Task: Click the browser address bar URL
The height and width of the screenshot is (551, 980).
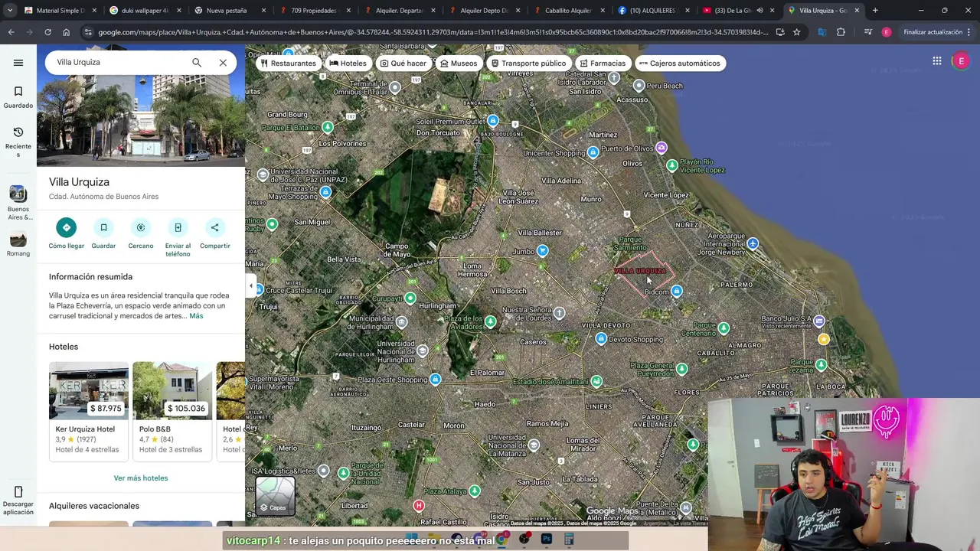Action: pos(433,32)
